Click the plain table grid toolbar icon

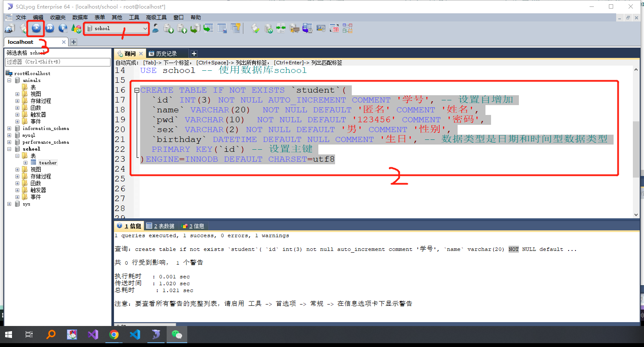coord(222,28)
